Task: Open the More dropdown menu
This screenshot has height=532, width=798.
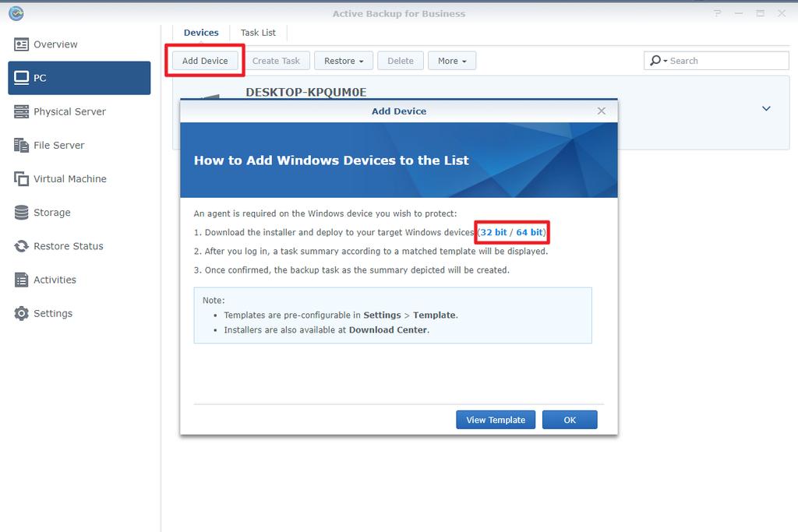Action: point(452,61)
